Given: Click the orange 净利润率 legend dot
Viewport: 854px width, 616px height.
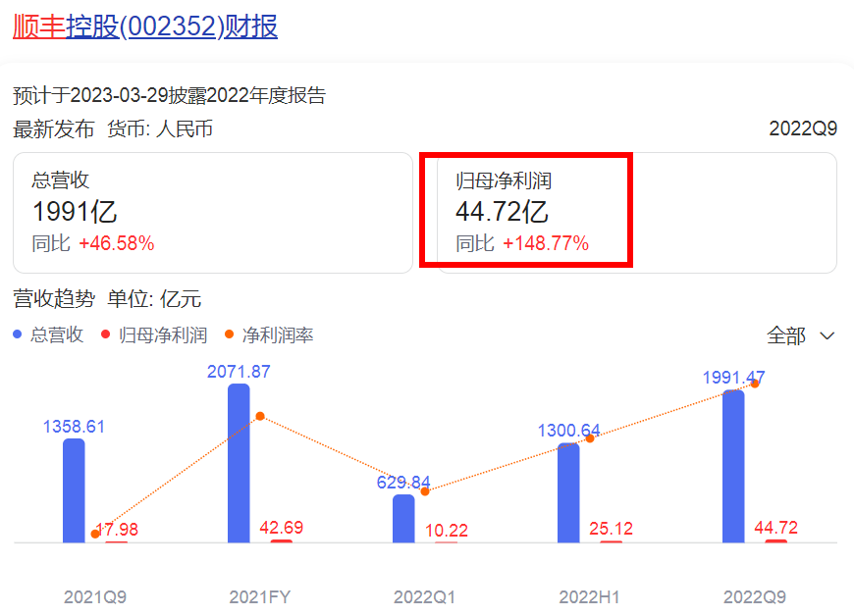Looking at the screenshot, I should pos(230,335).
